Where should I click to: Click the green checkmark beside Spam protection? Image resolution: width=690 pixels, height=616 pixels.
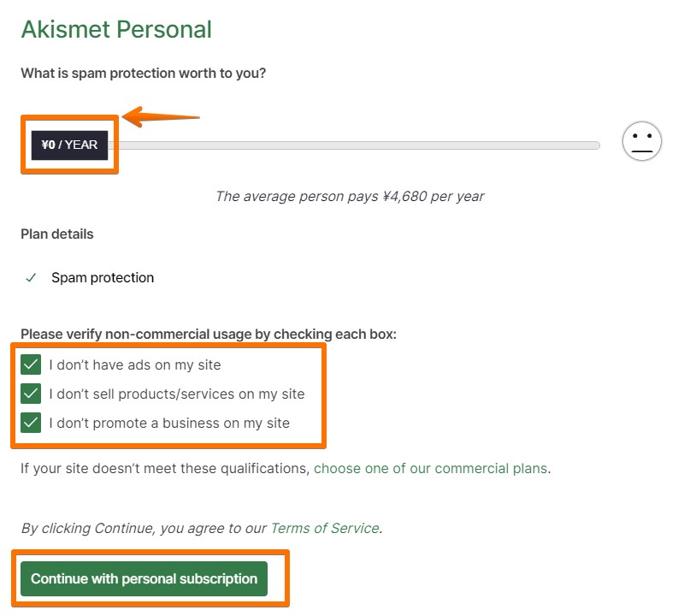[32, 278]
